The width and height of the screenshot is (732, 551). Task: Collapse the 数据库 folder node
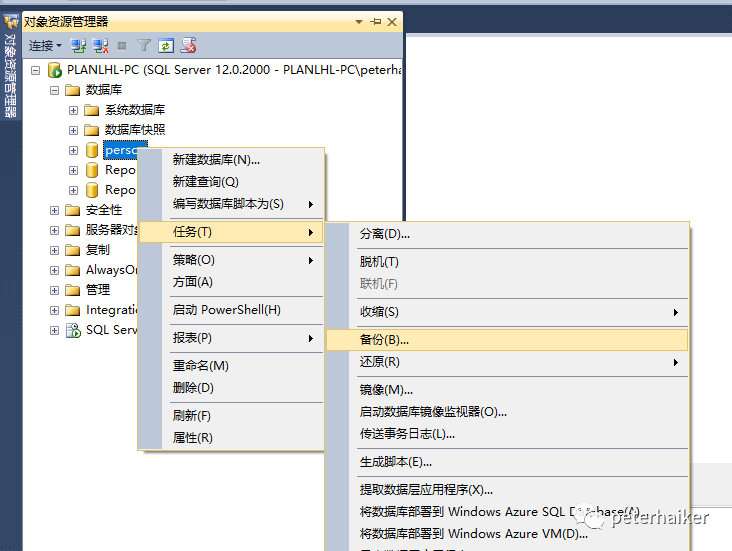pyautogui.click(x=55, y=90)
